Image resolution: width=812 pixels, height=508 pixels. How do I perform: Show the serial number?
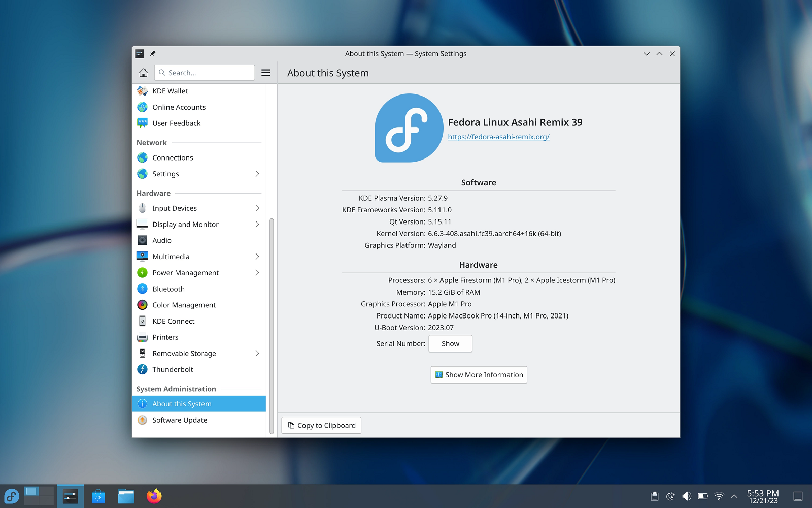click(450, 343)
